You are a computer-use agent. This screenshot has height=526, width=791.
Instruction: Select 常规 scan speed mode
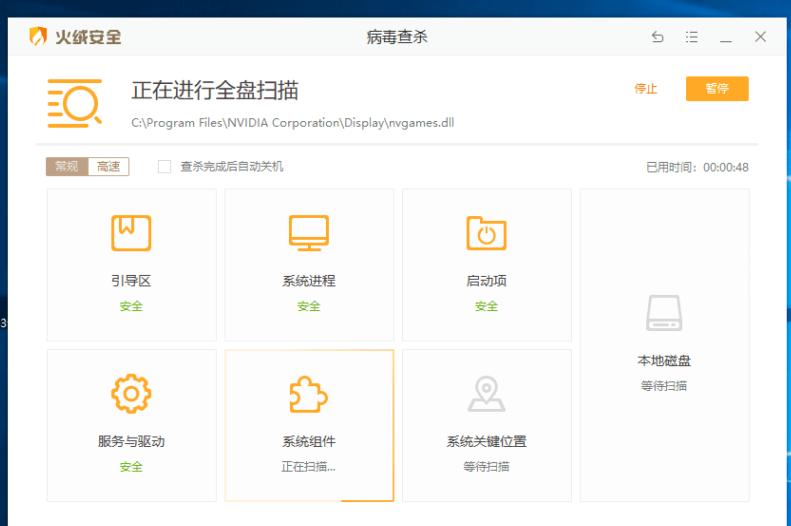66,167
